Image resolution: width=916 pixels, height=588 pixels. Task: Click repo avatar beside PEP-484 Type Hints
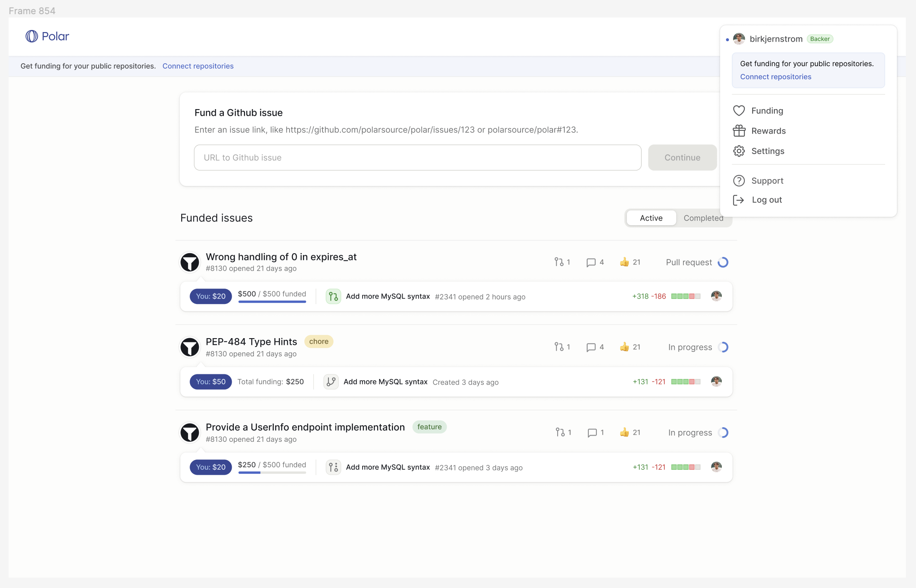click(x=190, y=347)
